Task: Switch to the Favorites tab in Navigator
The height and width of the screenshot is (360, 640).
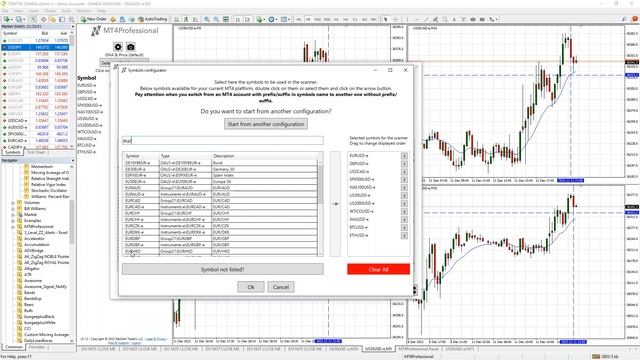Action: pyautogui.click(x=38, y=347)
